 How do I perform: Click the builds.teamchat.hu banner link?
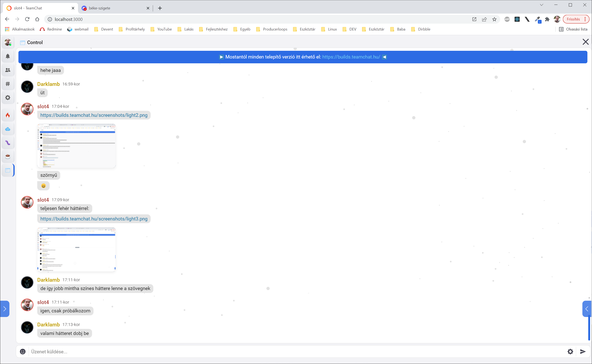pos(351,57)
